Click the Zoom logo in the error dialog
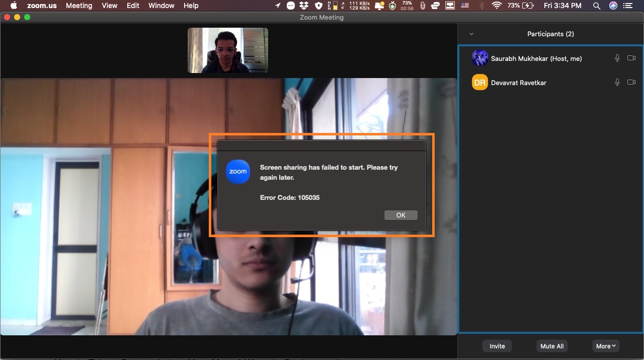644x360 pixels. (x=237, y=172)
